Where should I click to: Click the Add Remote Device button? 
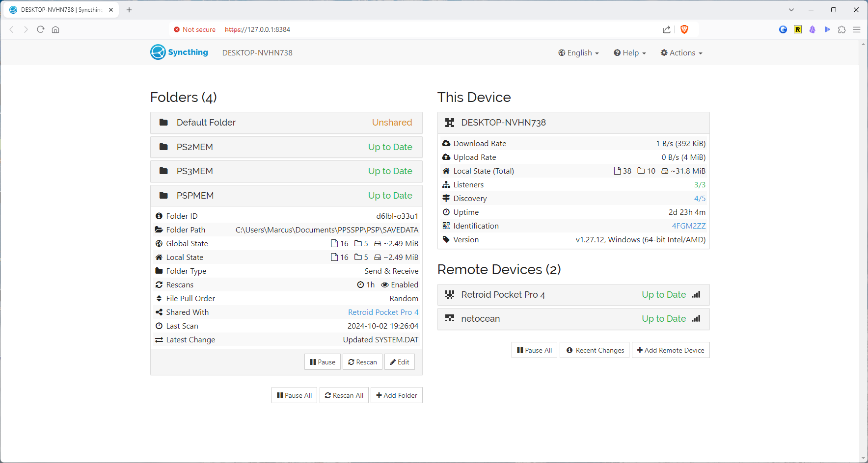click(x=671, y=350)
